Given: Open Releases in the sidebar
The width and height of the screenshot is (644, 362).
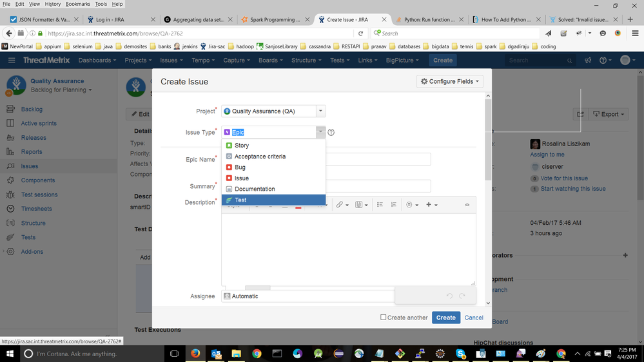Looking at the screenshot, I should click(x=34, y=137).
